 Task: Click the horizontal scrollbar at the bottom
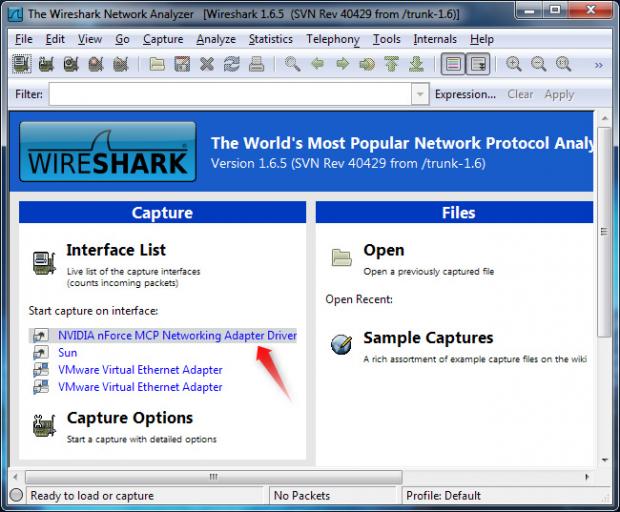[x=300, y=476]
